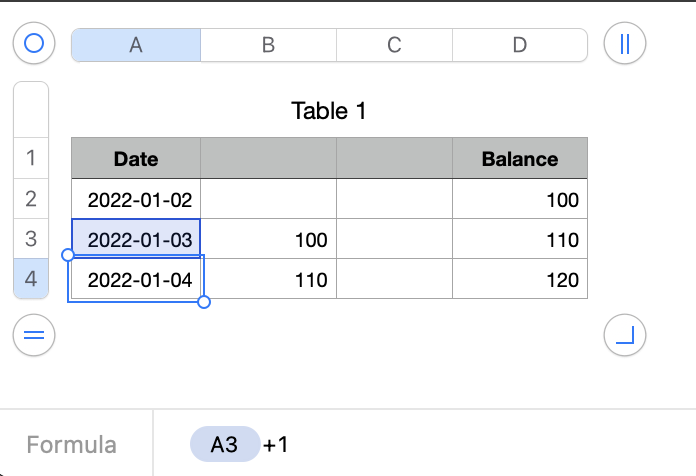Screen dimensions: 696x476
Task: Click the Table 1 title
Action: point(329,111)
